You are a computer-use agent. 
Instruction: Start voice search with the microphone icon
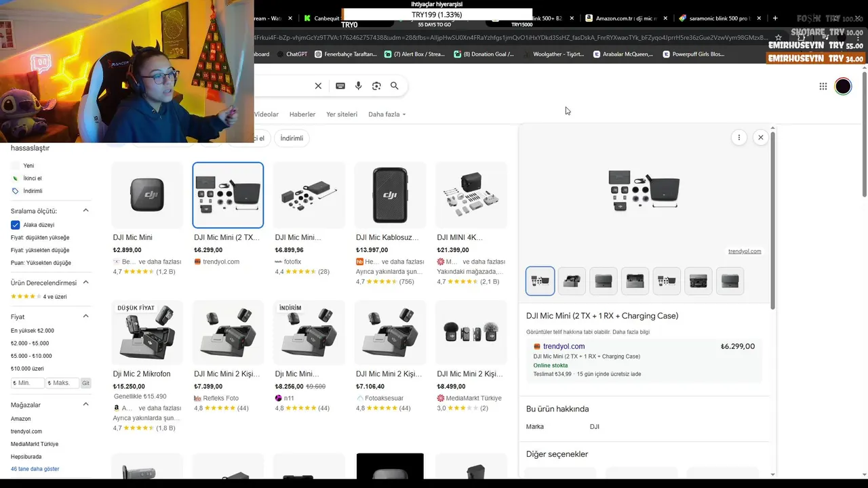point(359,86)
